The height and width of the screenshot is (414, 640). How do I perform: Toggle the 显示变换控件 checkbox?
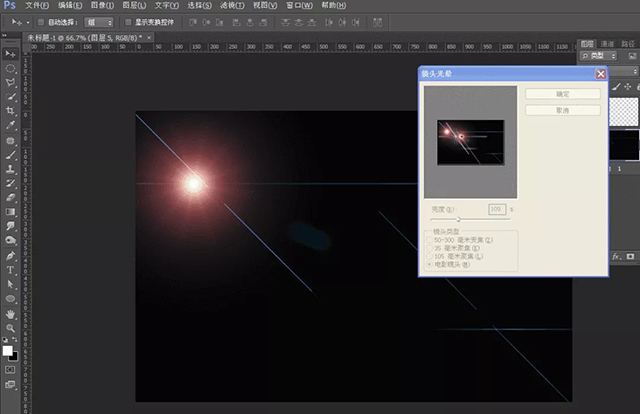[127, 21]
